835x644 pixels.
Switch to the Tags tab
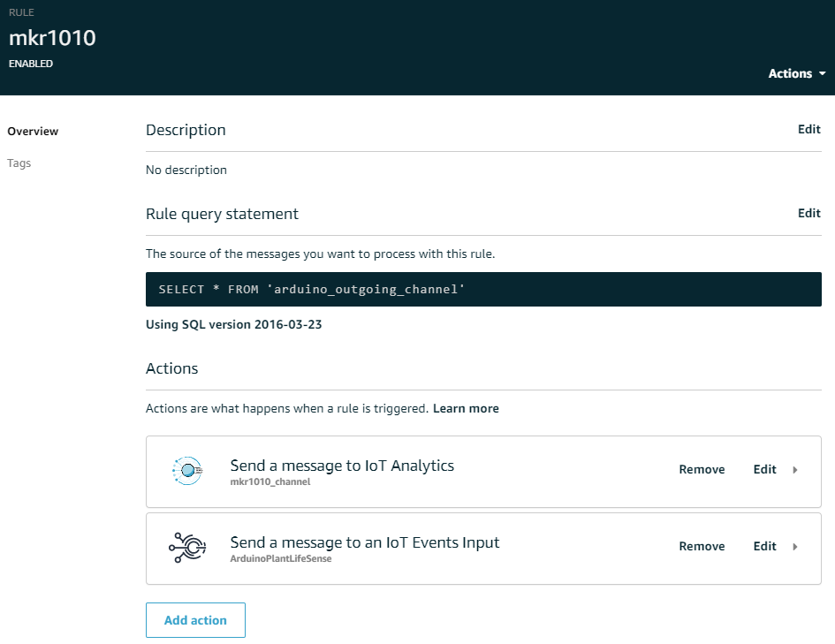(x=19, y=163)
